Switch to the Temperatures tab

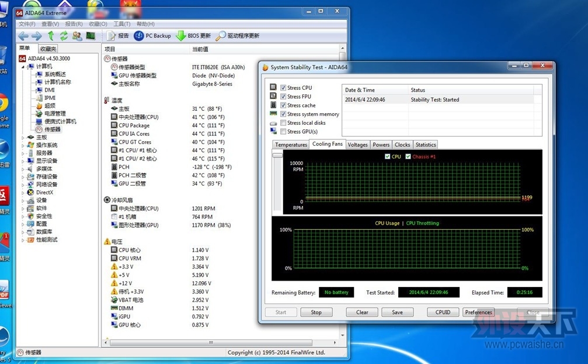pyautogui.click(x=291, y=145)
